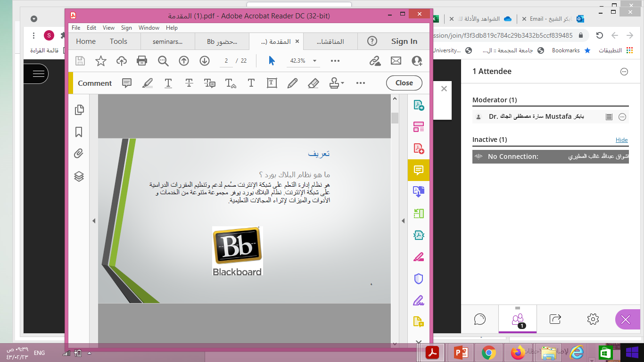Open the Window menu

click(x=149, y=28)
